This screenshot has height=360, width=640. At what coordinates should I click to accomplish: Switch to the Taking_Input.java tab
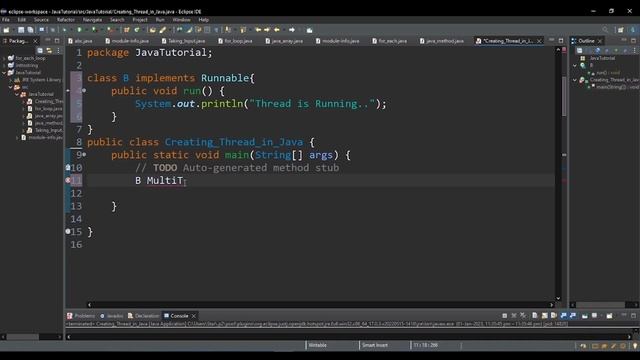(x=183, y=41)
